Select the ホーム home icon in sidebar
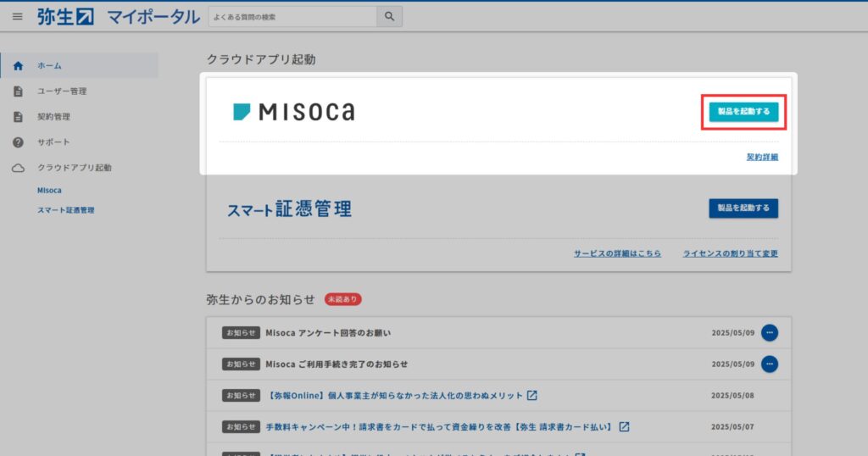 pos(19,66)
